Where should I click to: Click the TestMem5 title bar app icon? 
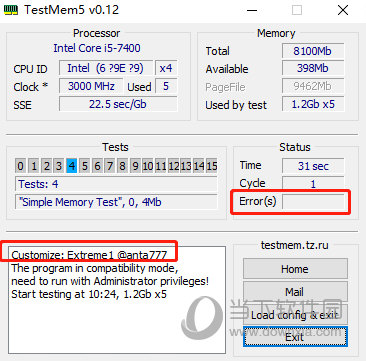click(x=11, y=10)
